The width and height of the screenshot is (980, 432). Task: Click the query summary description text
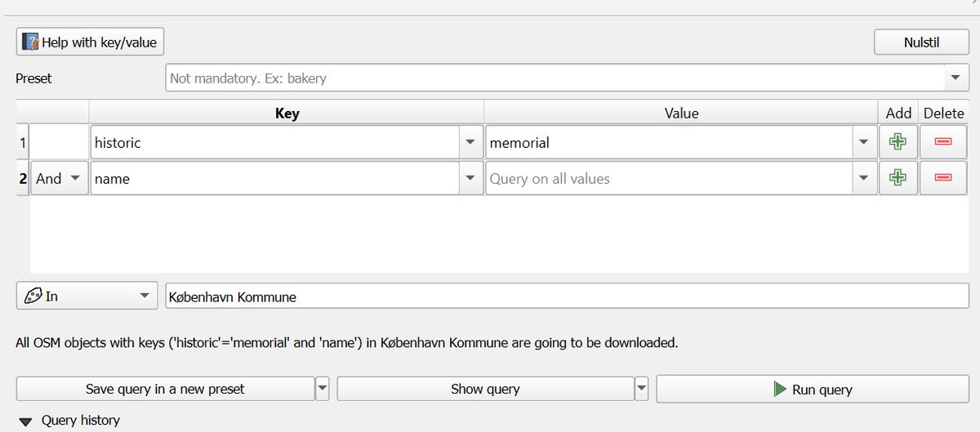tap(347, 343)
